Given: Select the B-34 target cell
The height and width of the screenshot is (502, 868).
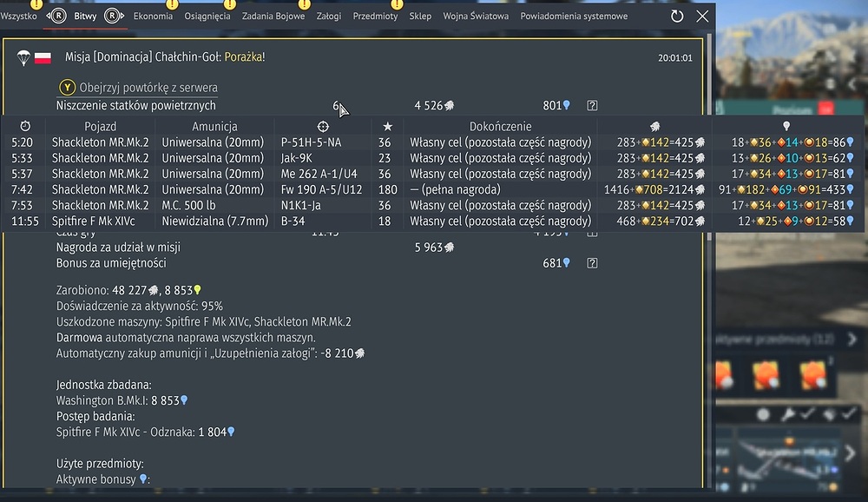Looking at the screenshot, I should tap(293, 221).
